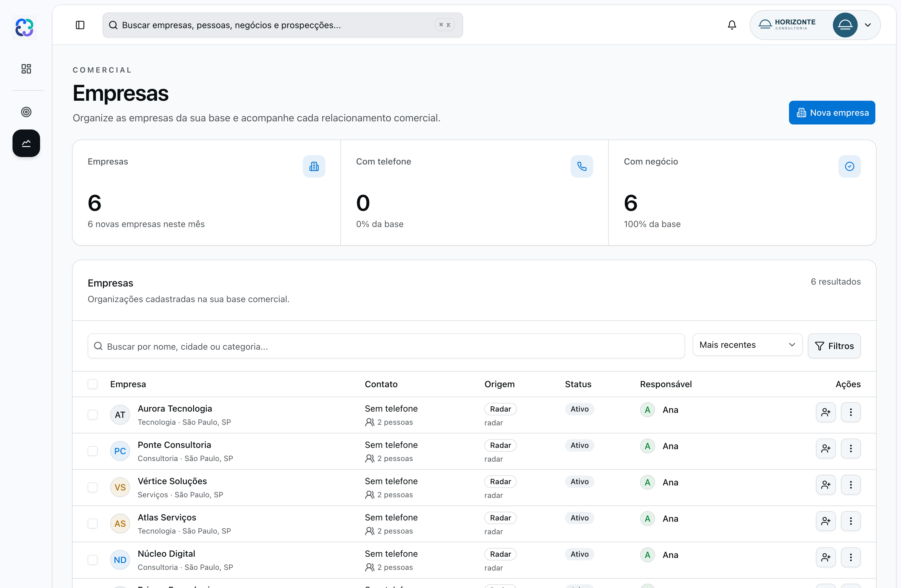This screenshot has width=901, height=588.
Task: Open more actions for Vértice Soluções
Action: (x=851, y=485)
